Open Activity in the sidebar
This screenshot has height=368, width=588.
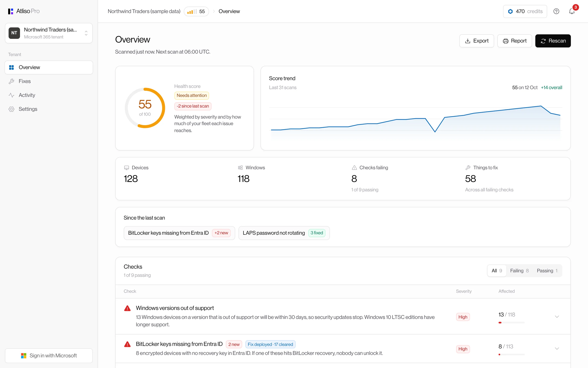49,95
